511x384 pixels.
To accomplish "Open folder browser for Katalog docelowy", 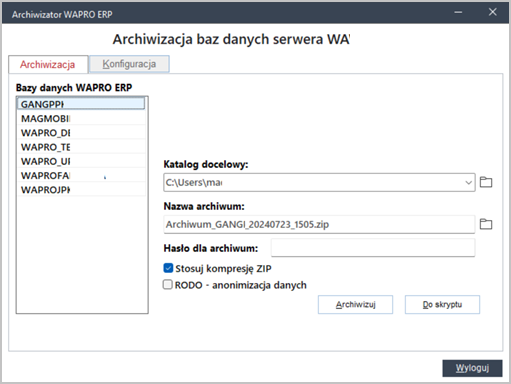I will (x=486, y=182).
